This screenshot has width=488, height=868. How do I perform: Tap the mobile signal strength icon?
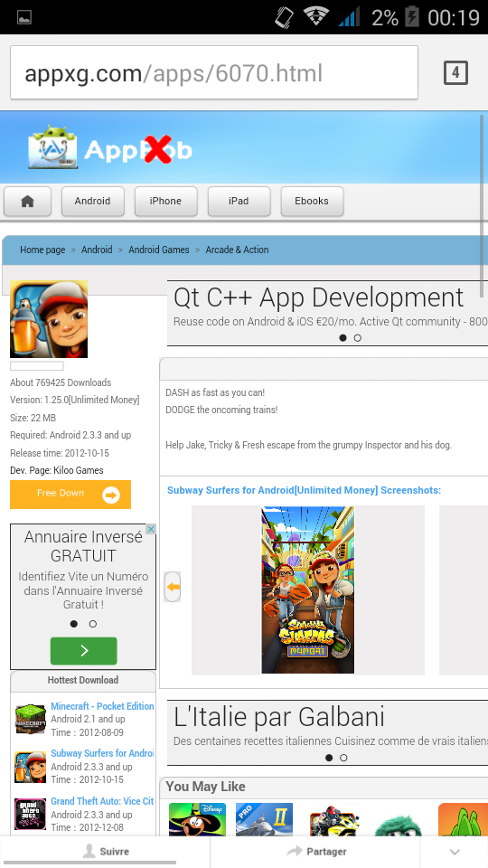(349, 16)
